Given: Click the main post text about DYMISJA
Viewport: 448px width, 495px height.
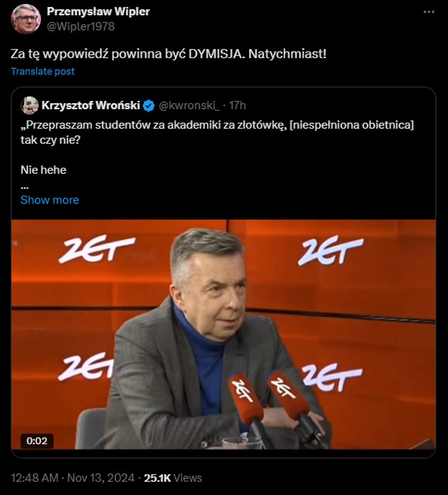Looking at the screenshot, I should 169,54.
